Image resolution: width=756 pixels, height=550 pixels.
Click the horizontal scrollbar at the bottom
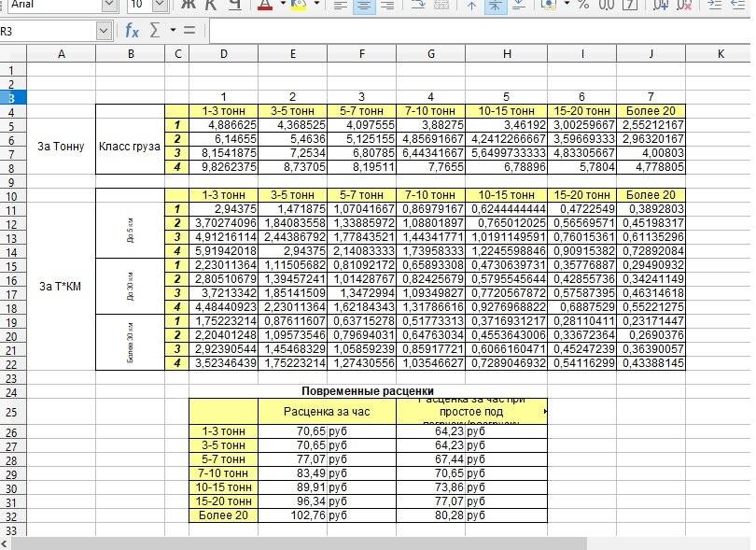click(299, 543)
